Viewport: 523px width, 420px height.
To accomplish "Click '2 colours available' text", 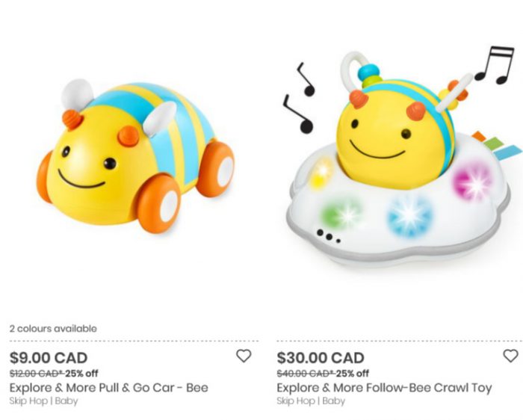I will point(53,329).
